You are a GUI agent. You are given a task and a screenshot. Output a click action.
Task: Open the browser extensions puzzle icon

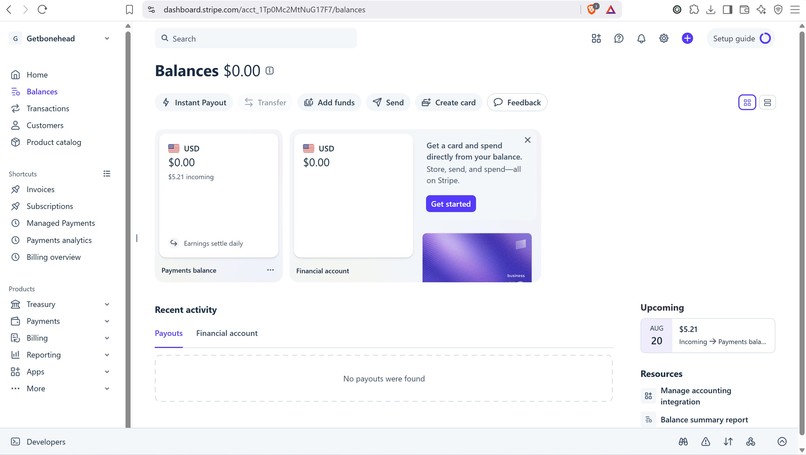coord(694,9)
